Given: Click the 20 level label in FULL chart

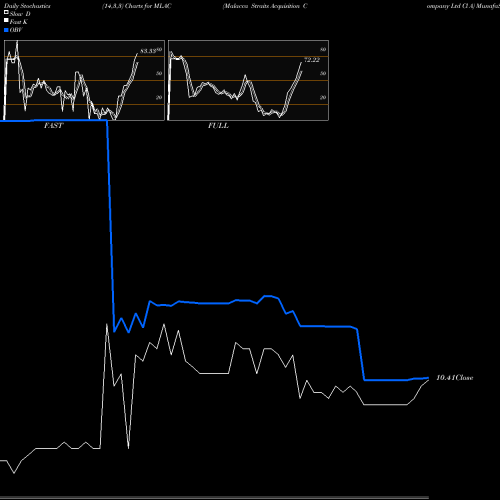Looking at the screenshot, I should point(323,97).
